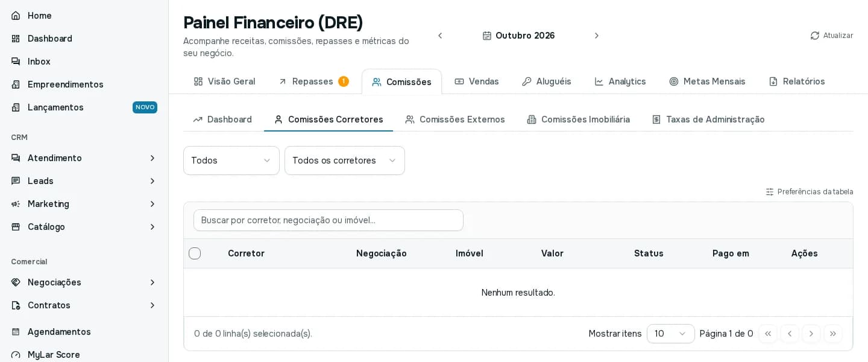Image resolution: width=868 pixels, height=362 pixels.
Task: Click the MyLar Score gauge icon
Action: coord(16,355)
